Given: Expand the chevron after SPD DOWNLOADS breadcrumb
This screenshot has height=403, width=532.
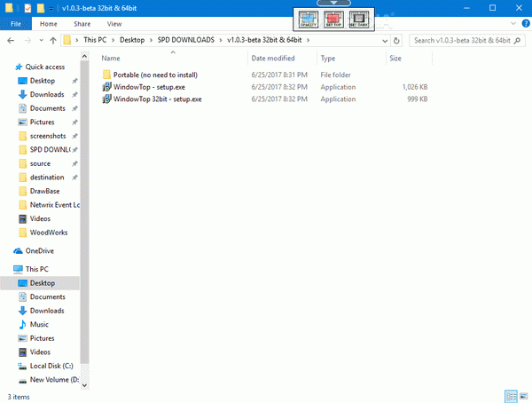Looking at the screenshot, I should click(x=221, y=41).
